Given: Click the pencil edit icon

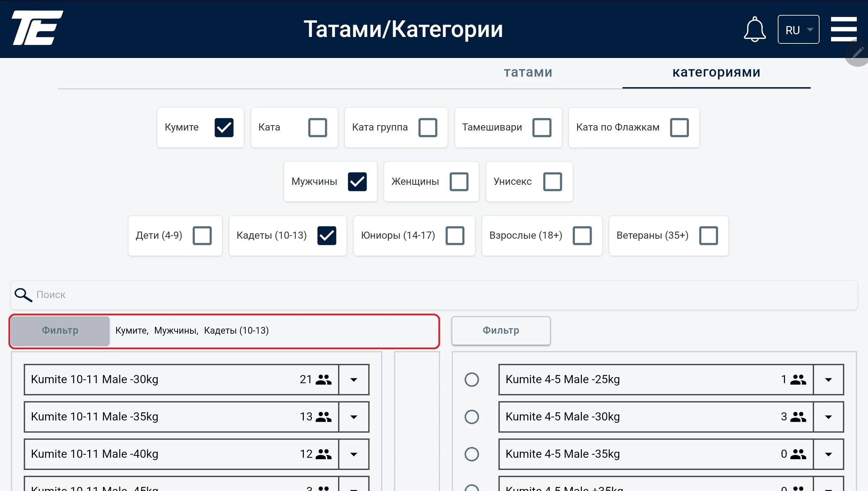Looking at the screenshot, I should pos(858,53).
